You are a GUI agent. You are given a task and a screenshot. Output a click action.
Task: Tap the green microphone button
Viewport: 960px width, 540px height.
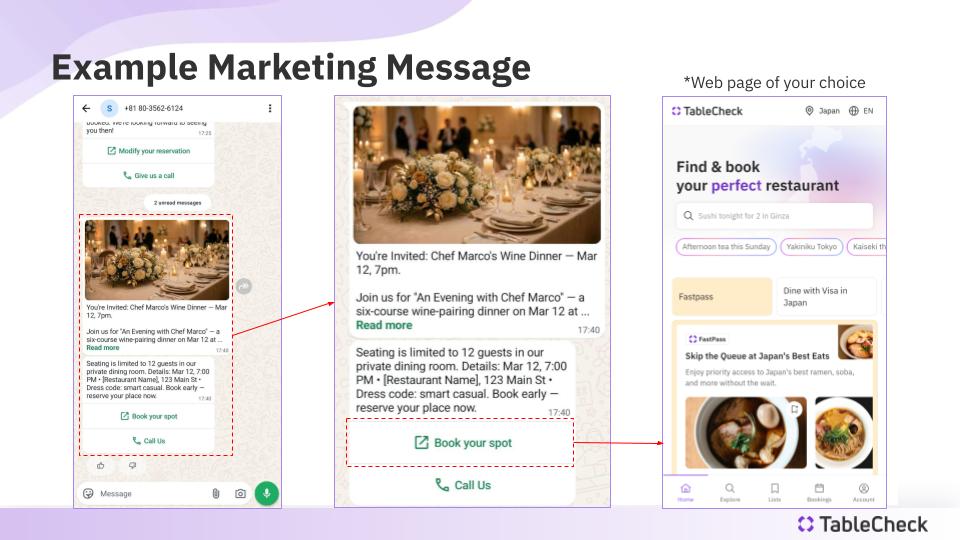coord(266,493)
